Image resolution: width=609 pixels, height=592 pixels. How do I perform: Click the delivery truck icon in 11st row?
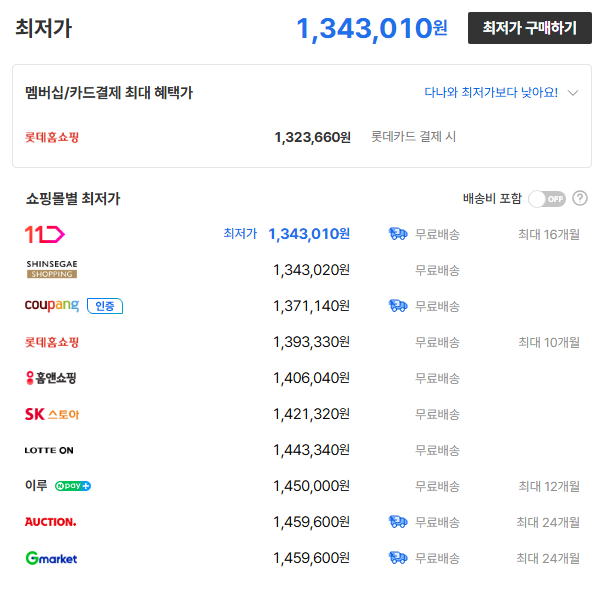point(398,234)
